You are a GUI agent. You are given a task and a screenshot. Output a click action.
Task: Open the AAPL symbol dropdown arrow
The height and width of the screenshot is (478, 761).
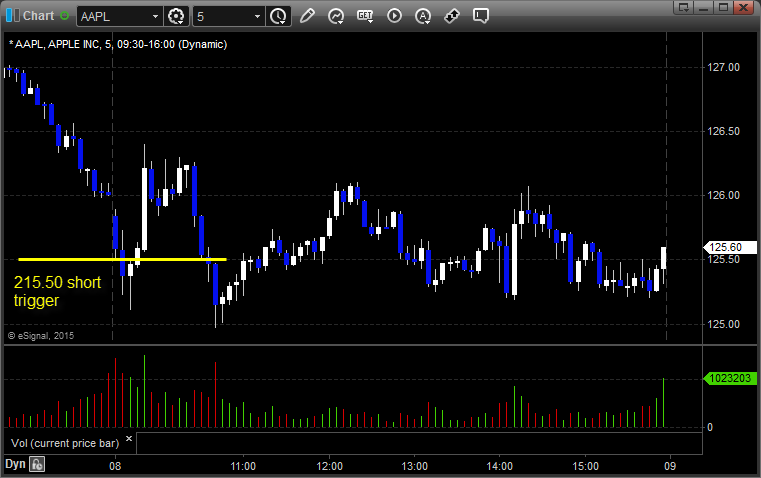(x=155, y=16)
